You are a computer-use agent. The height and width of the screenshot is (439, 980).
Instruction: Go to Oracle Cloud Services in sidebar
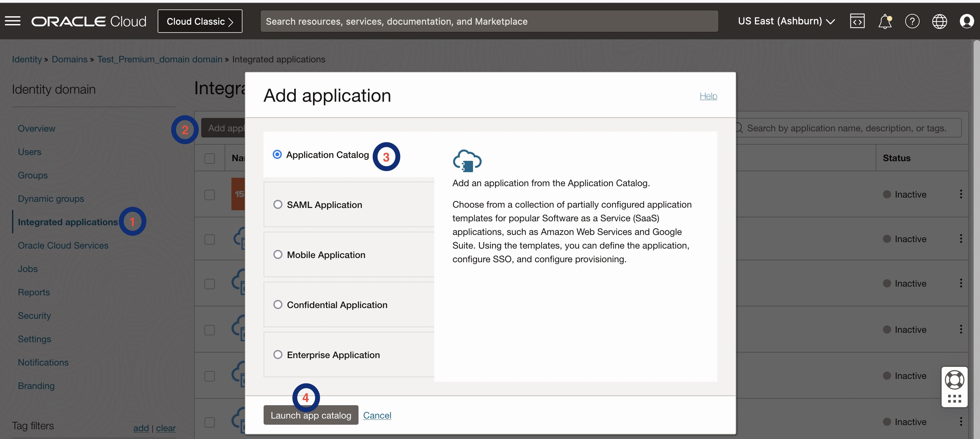pyautogui.click(x=63, y=245)
